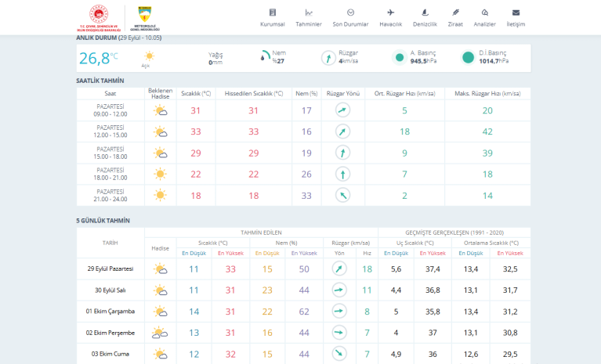Click the 02 Ekim Perşembe date cell
Screen dimensions: 601x364
pos(110,333)
